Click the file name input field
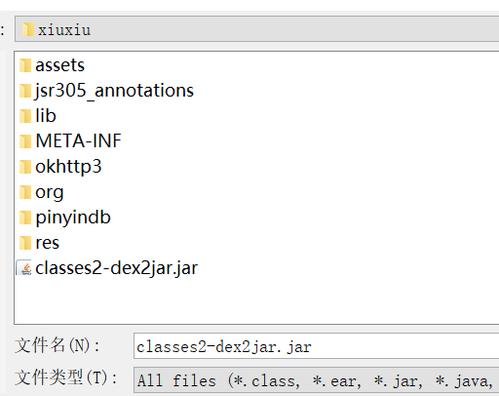The width and height of the screenshot is (499, 396). [x=316, y=346]
